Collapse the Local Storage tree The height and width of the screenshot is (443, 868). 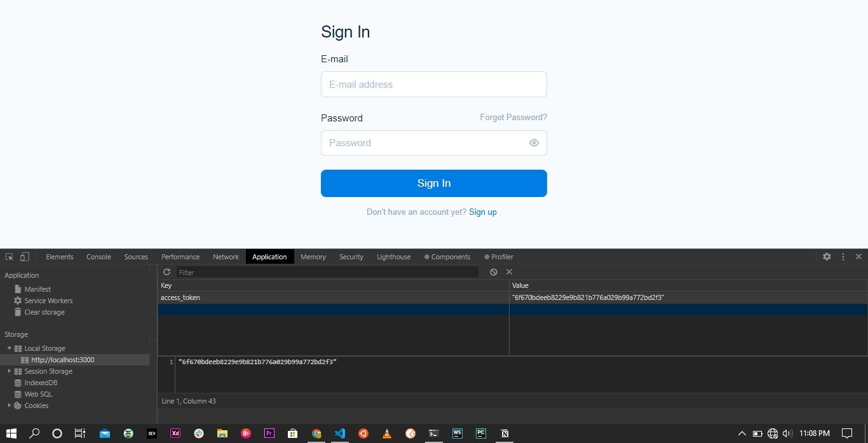pos(9,348)
